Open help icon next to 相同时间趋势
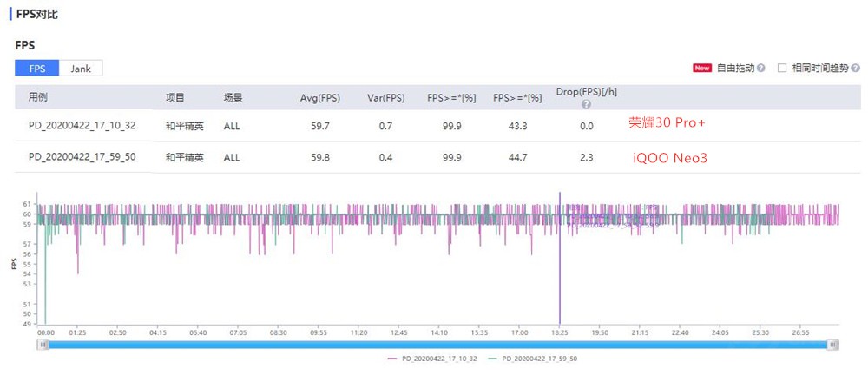 tap(856, 68)
